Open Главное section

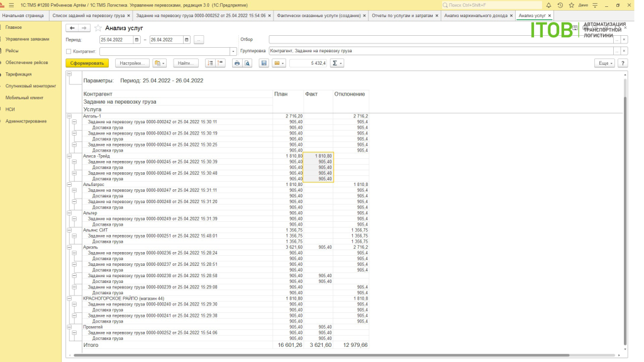(x=14, y=27)
